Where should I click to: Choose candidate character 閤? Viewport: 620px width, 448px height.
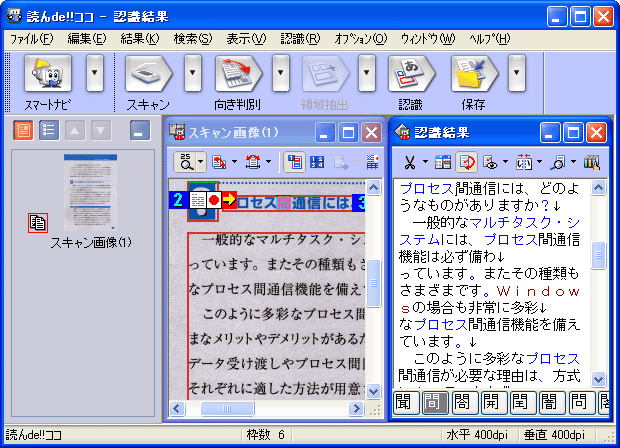(465, 403)
